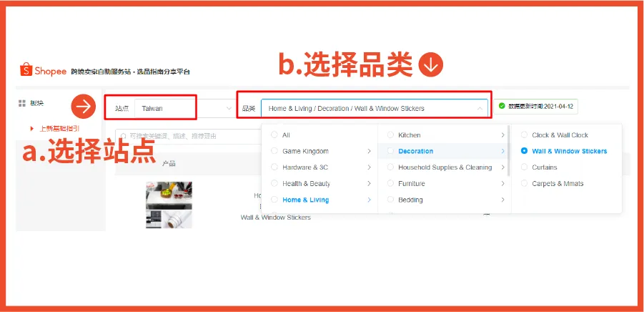644x312 pixels.
Task: Select Wall & Window Stickers radio
Action: 524,151
